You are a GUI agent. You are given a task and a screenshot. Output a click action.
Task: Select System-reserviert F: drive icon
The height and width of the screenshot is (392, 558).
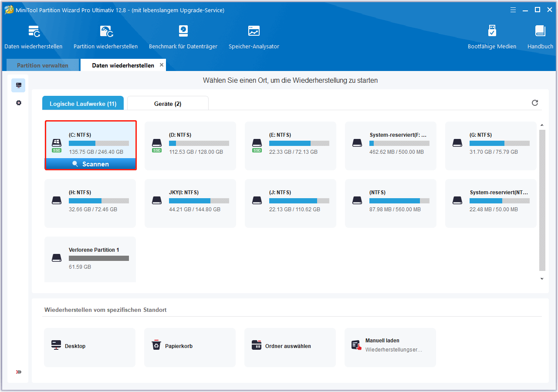click(357, 142)
